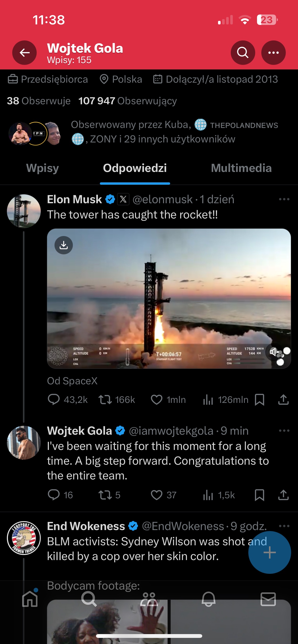Tap the back arrow button
Screen dimensions: 298x644
coord(24,53)
